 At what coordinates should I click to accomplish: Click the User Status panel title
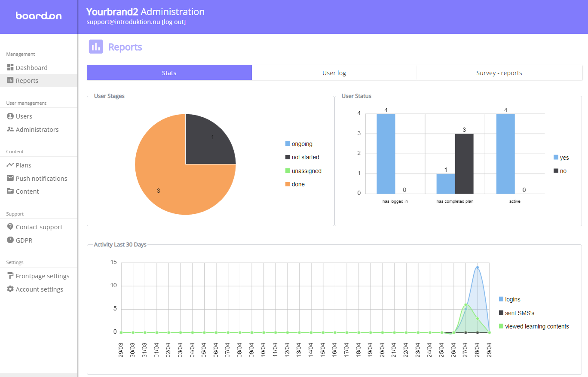356,96
